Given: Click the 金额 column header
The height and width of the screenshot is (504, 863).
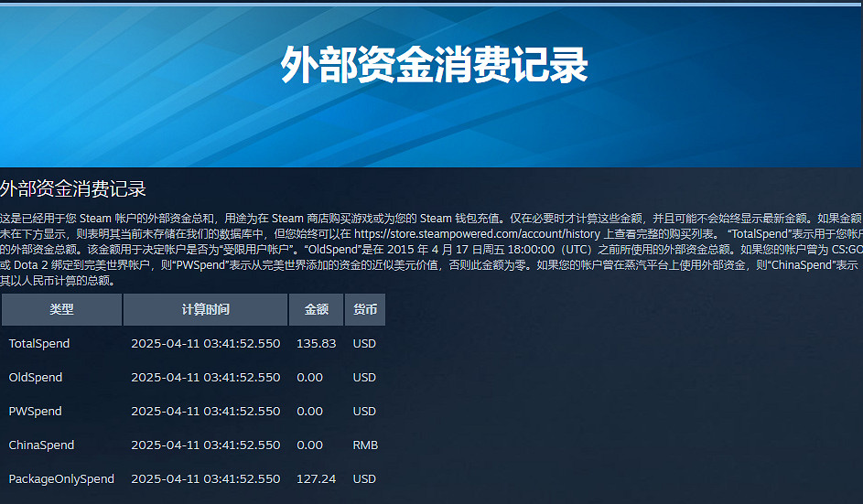Looking at the screenshot, I should pyautogui.click(x=317, y=309).
